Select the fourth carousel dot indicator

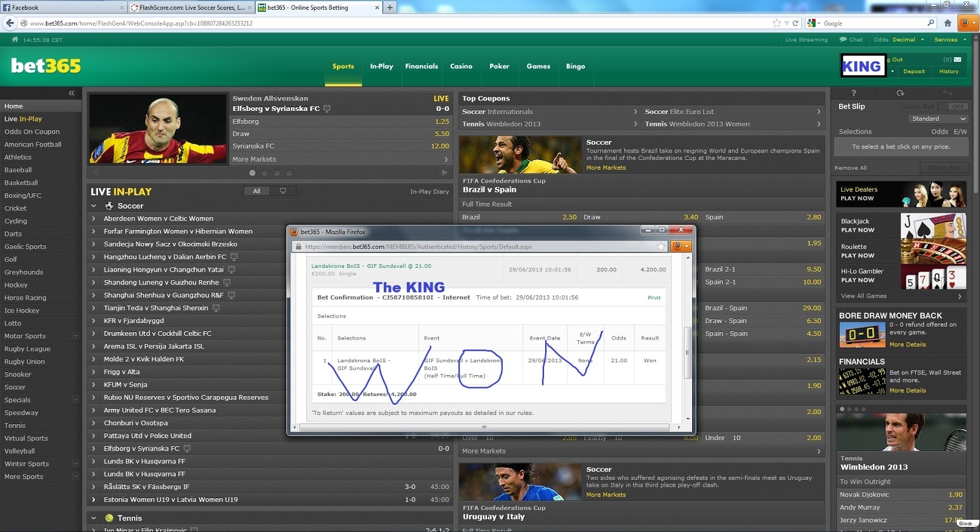point(289,173)
